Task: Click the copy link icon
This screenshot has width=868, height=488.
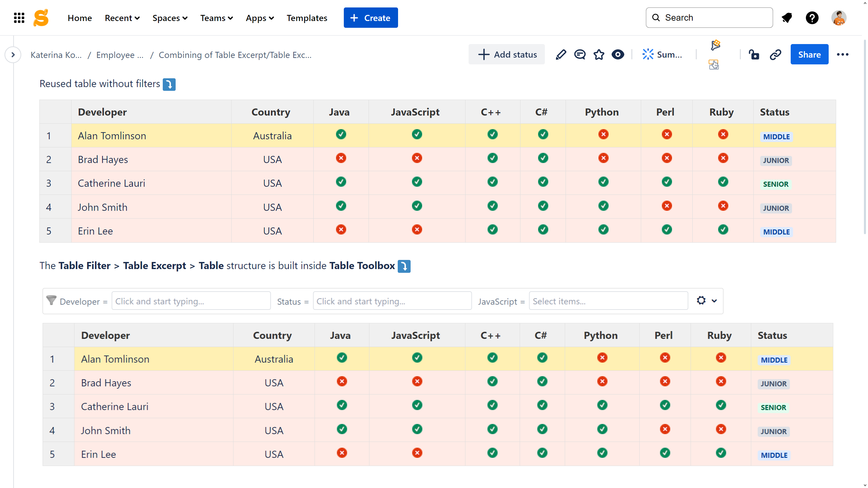Action: [x=775, y=55]
